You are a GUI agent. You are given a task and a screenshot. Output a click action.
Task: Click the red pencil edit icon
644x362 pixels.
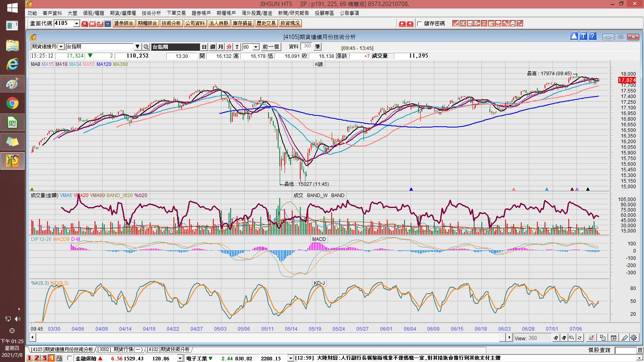(456, 23)
